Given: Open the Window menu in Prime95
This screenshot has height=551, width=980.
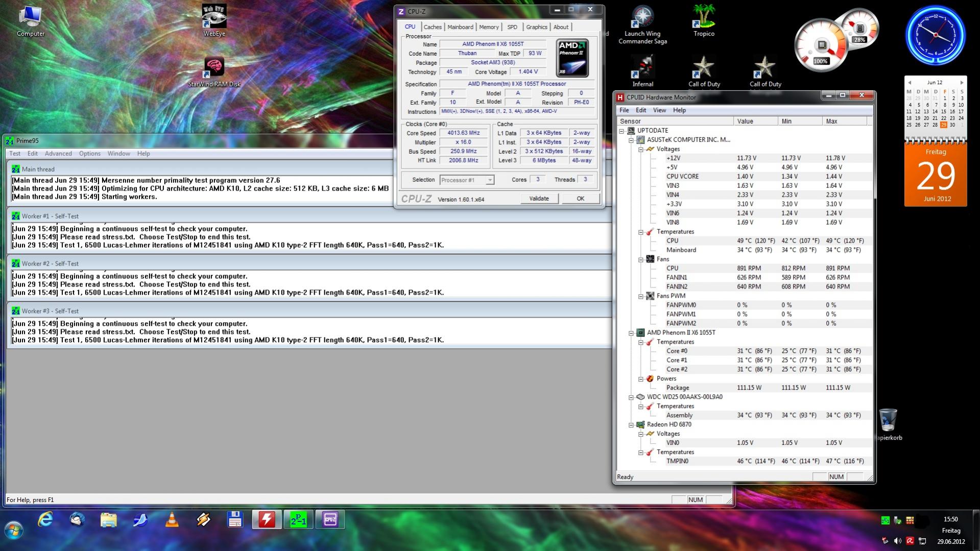Looking at the screenshot, I should click(118, 153).
